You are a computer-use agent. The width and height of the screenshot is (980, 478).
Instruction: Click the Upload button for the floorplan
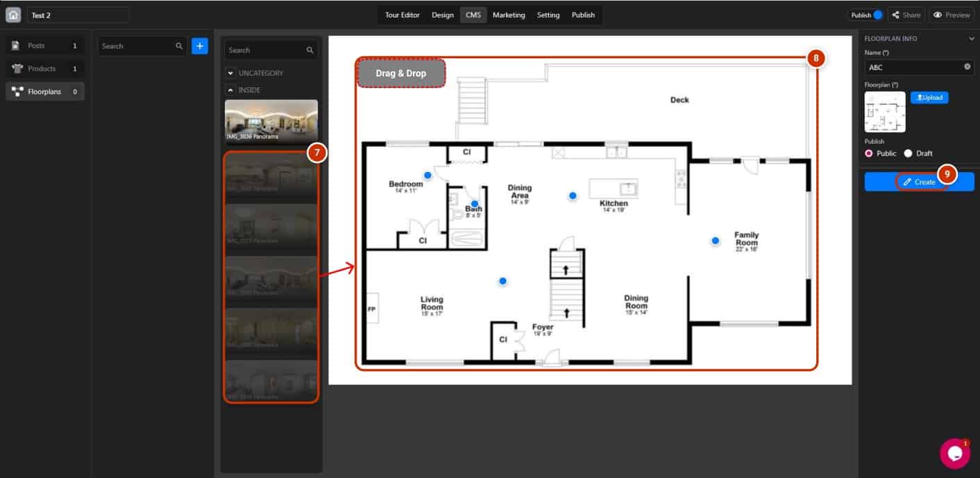pos(929,97)
